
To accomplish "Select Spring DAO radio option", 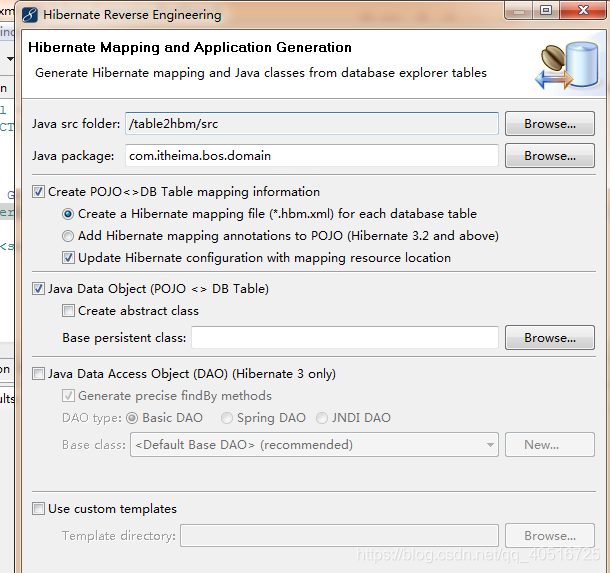I will (x=227, y=418).
